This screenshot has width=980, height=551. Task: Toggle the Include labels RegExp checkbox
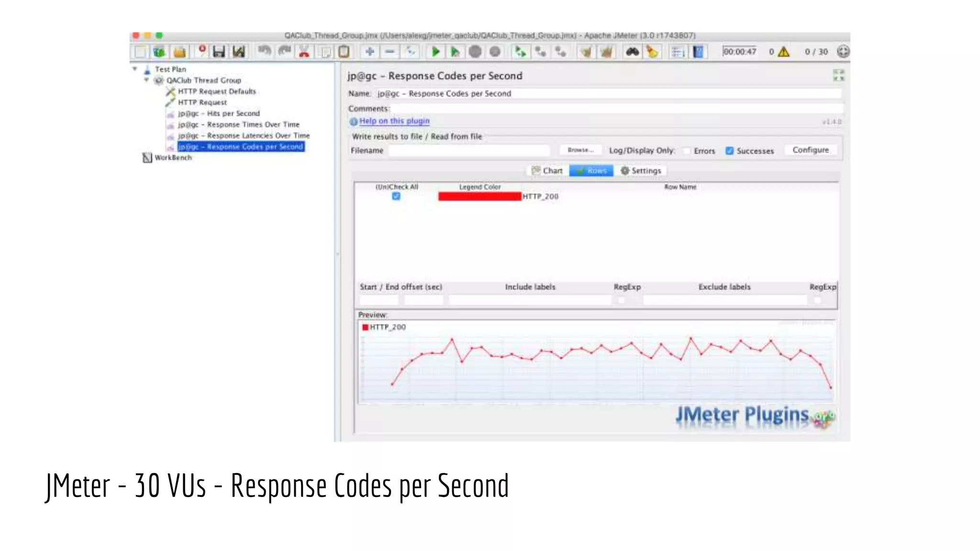[622, 300]
